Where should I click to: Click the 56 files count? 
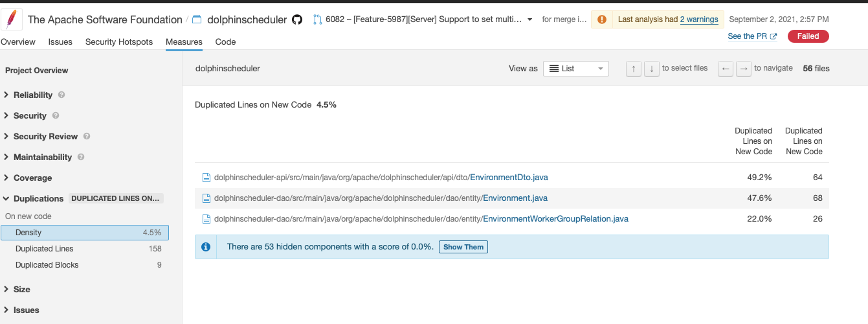pos(816,68)
